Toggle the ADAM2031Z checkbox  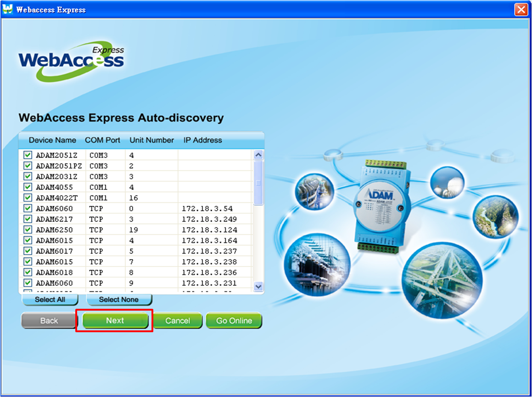pyautogui.click(x=28, y=176)
